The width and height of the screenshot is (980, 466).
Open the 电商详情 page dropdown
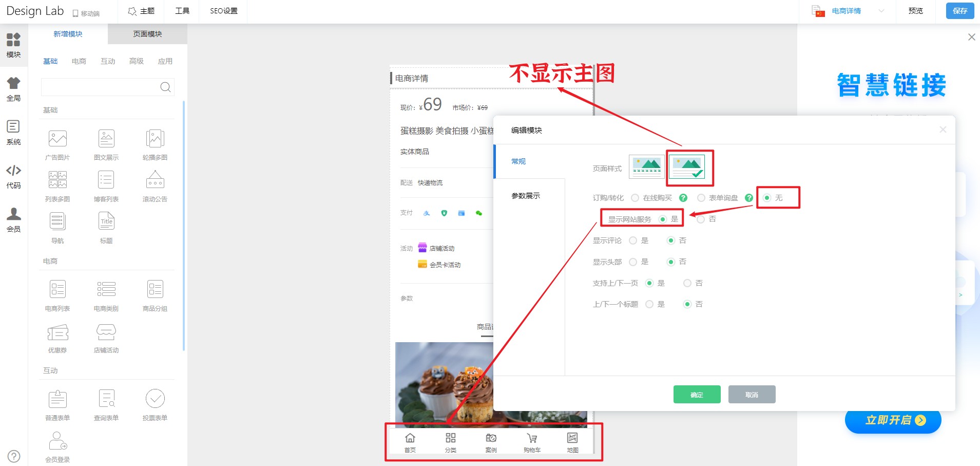pyautogui.click(x=848, y=11)
